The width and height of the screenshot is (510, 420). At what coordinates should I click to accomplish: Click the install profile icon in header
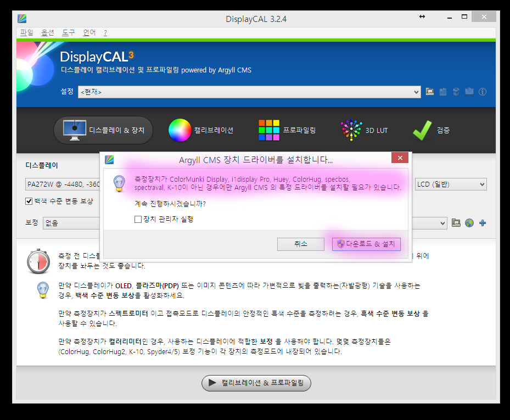click(x=469, y=92)
